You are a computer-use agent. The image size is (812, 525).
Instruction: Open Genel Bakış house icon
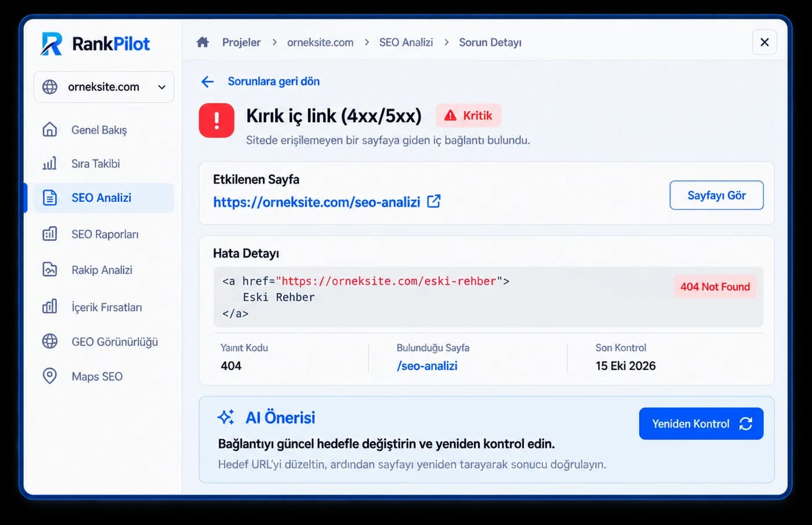pyautogui.click(x=50, y=129)
